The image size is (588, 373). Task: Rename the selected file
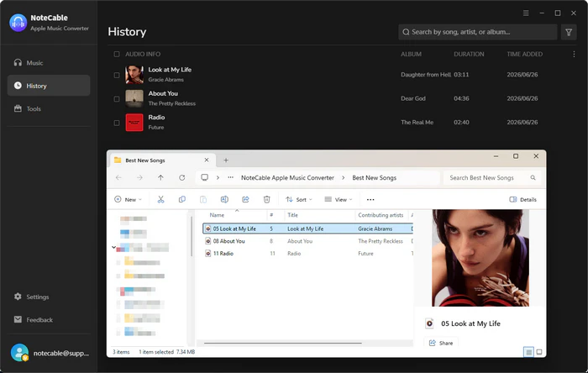[x=224, y=199]
